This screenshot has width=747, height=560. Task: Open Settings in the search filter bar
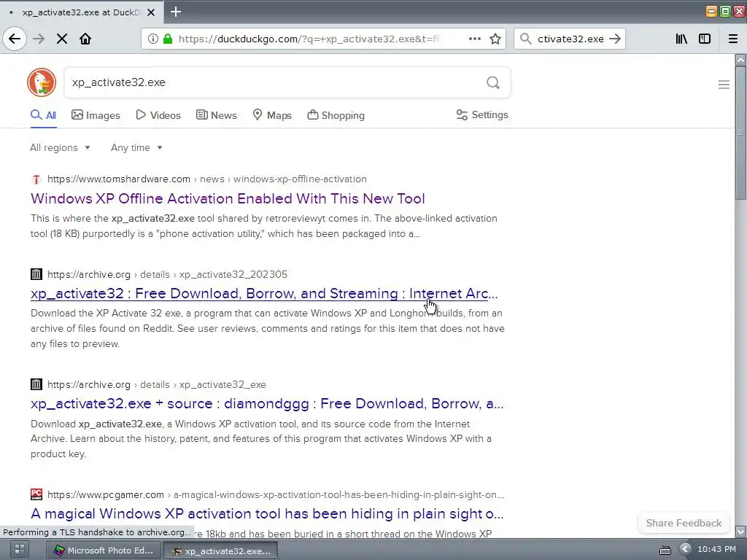[482, 114]
